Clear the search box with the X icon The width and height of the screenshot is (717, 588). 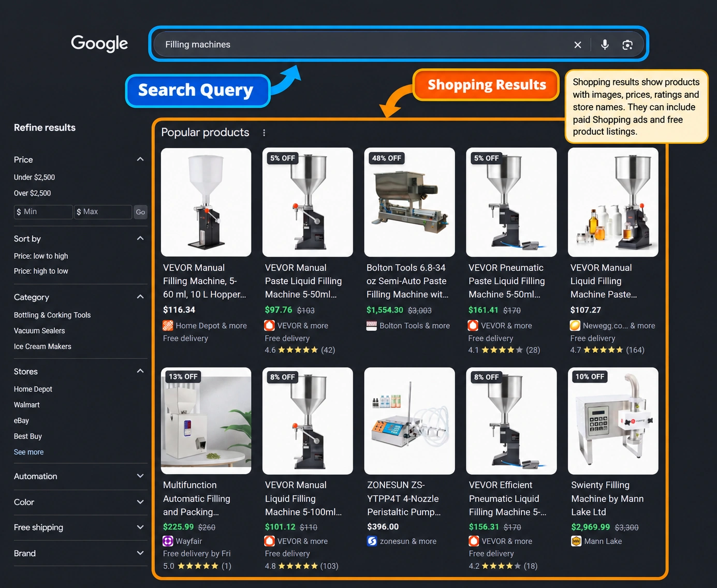point(578,45)
